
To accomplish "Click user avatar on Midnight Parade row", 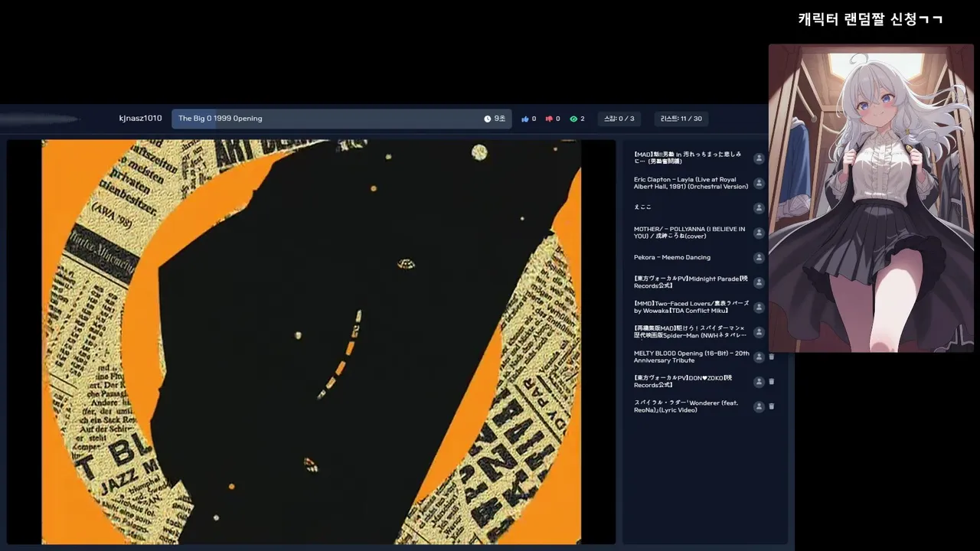I will pyautogui.click(x=759, y=282).
